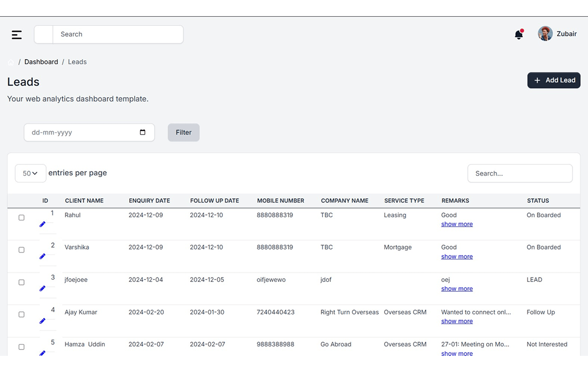Edit the jfoejoee lead with pencil icon
This screenshot has width=588, height=372.
click(x=43, y=289)
